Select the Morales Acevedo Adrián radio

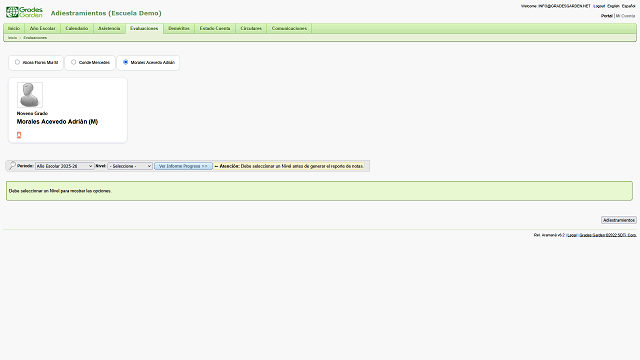126,62
